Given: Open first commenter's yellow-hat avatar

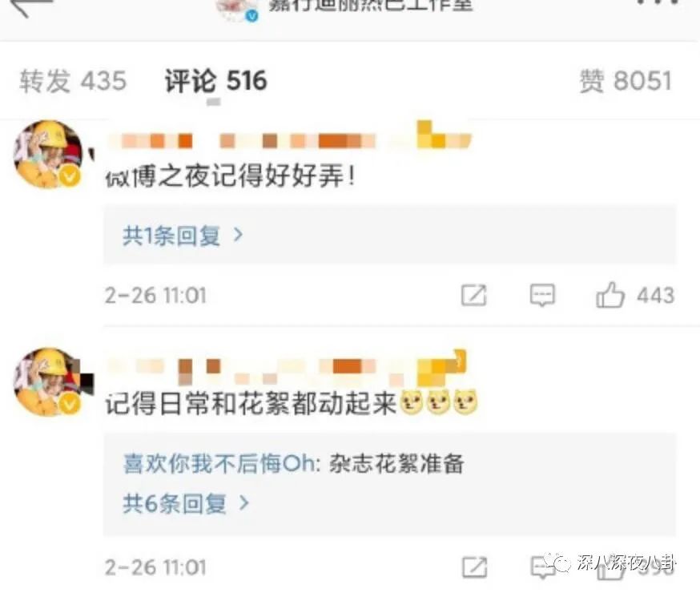Looking at the screenshot, I should (x=49, y=154).
